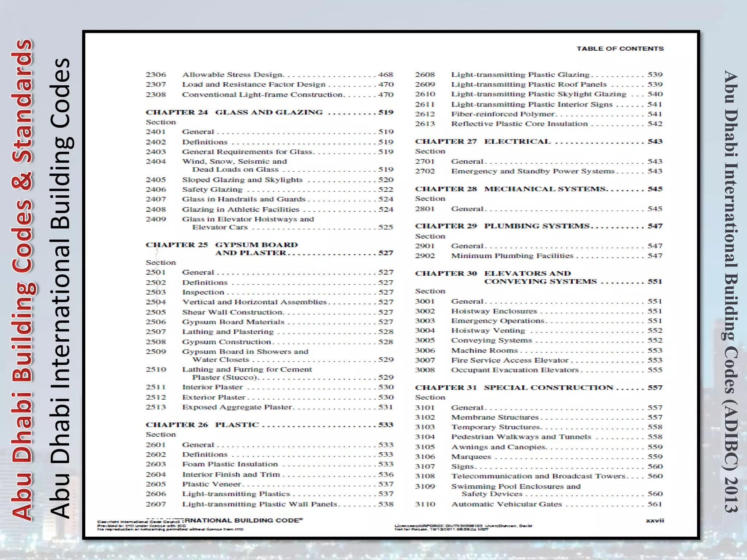This screenshot has width=747, height=560.
Task: Select 'Automatic Vehicular Gates' entry
Action: [539, 504]
